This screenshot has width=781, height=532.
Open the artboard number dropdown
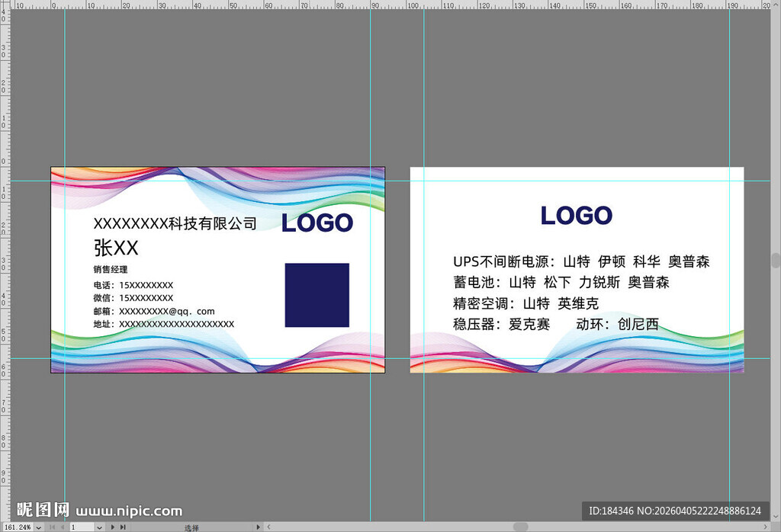[x=100, y=527]
